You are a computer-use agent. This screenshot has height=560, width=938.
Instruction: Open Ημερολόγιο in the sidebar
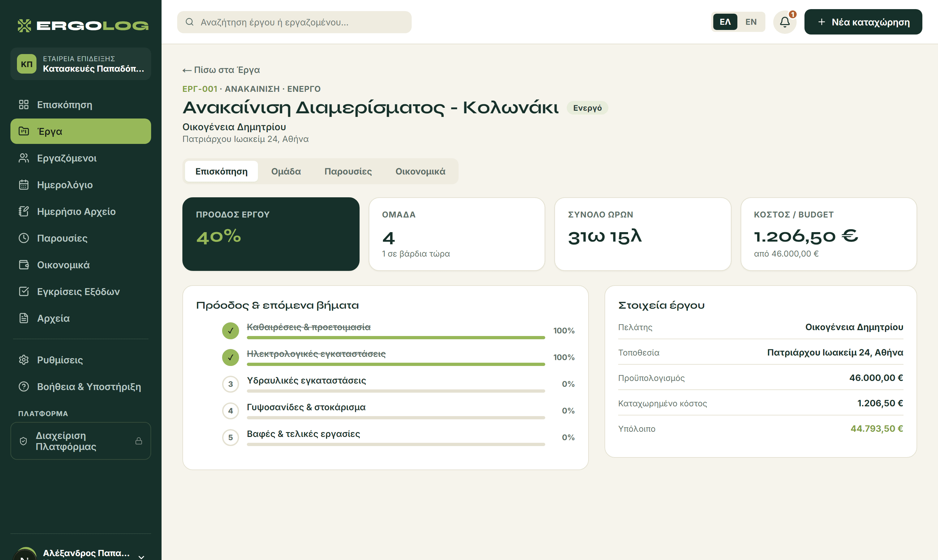click(81, 185)
